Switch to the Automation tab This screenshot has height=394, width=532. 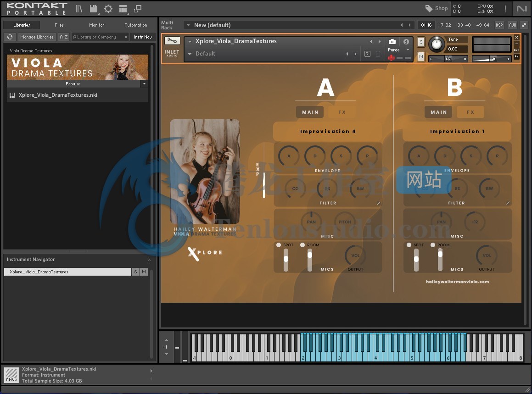pyautogui.click(x=136, y=25)
